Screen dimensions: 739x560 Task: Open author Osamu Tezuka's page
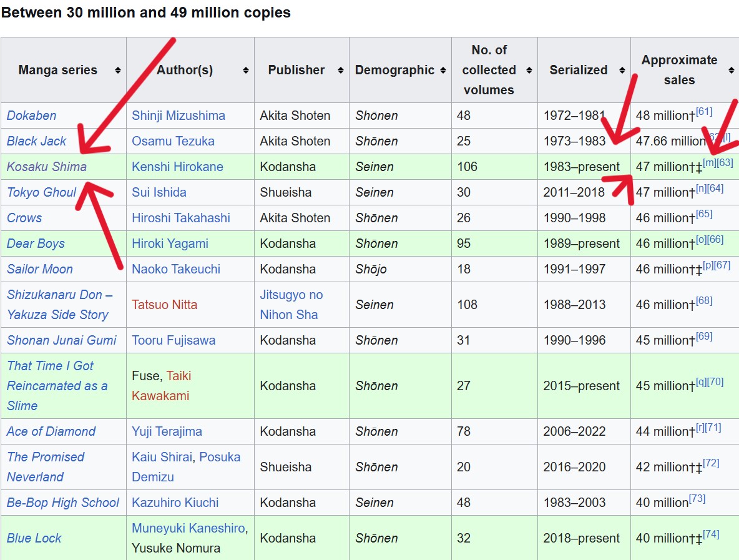point(173,141)
